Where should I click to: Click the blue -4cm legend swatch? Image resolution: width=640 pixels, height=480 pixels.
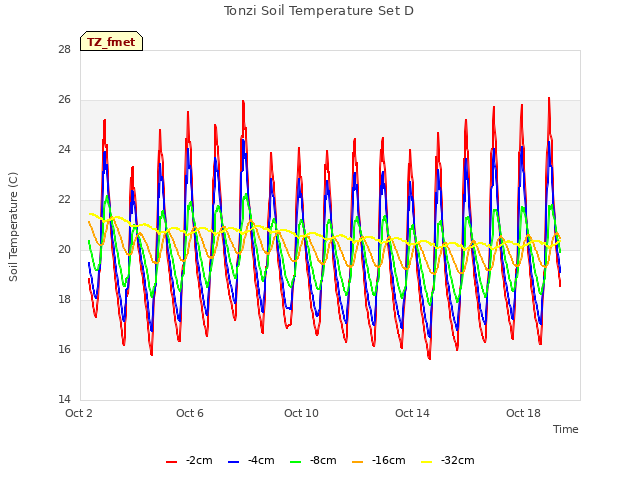click(x=233, y=462)
